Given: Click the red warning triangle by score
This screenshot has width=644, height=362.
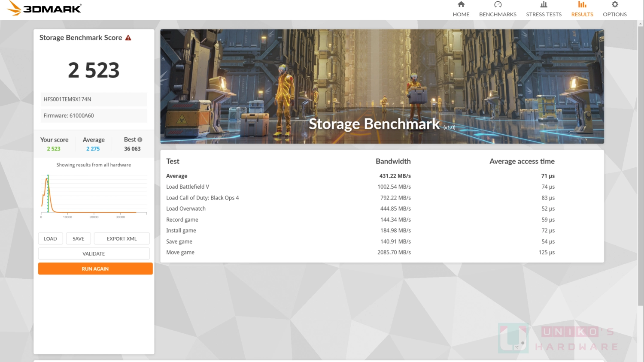Looking at the screenshot, I should point(128,38).
